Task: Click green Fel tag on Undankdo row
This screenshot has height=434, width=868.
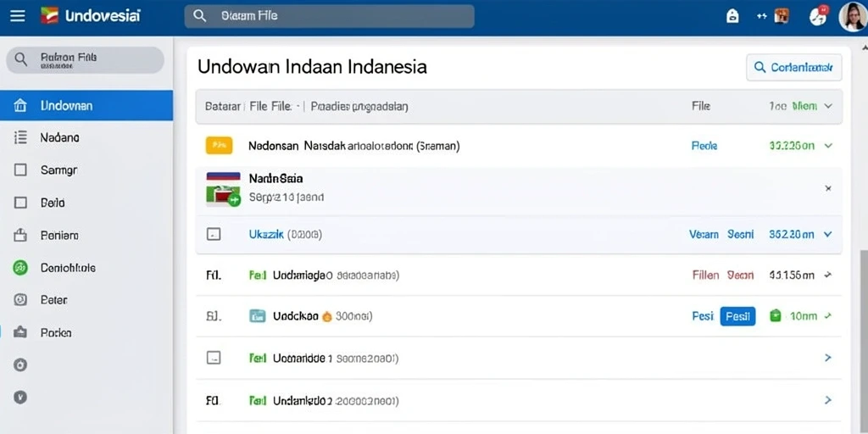Action: coord(258,400)
